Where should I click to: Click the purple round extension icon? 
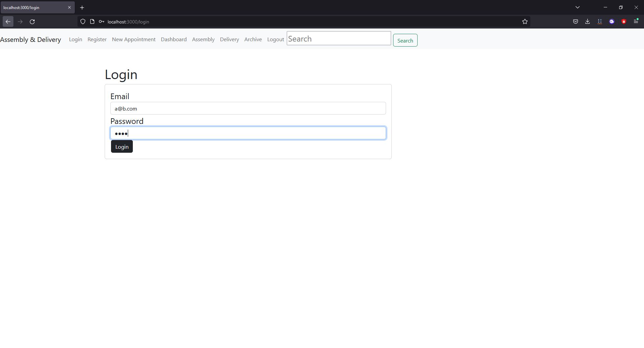point(612,22)
